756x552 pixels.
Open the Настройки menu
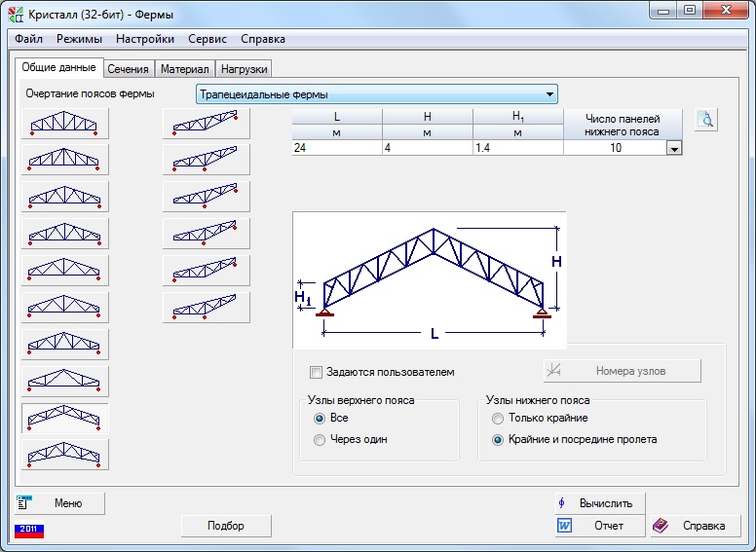click(x=145, y=39)
